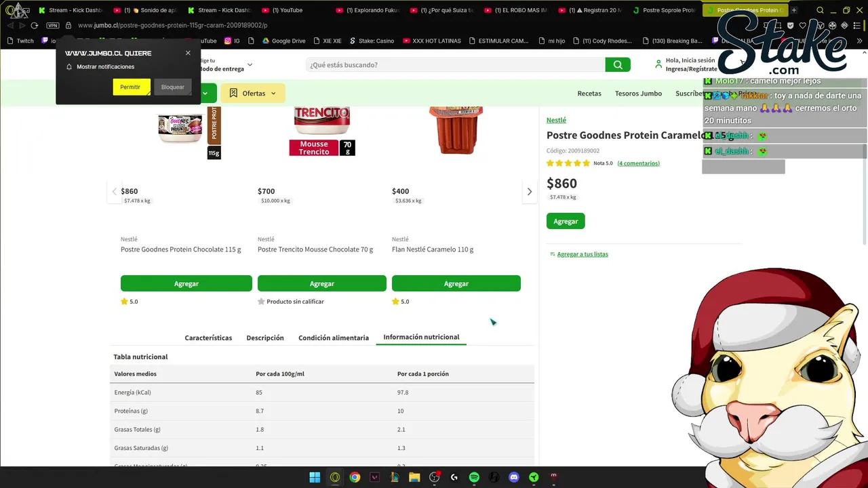
Task: Click Permitir to allow notifications
Action: pyautogui.click(x=131, y=87)
